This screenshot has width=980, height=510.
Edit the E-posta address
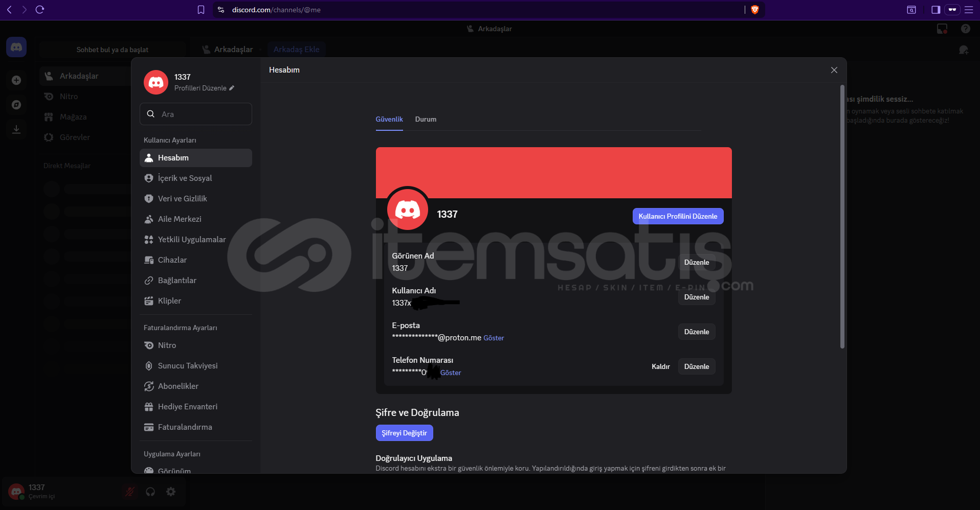[x=697, y=332]
